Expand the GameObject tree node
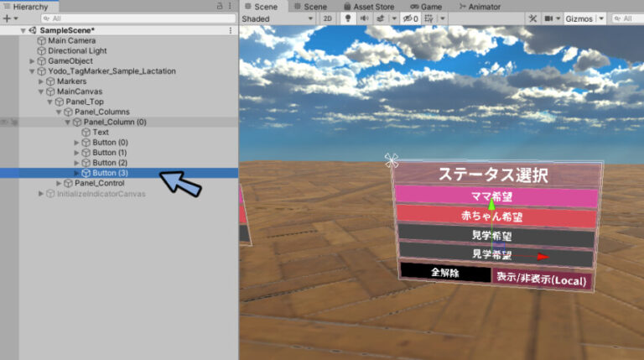644x360 pixels. [32, 61]
